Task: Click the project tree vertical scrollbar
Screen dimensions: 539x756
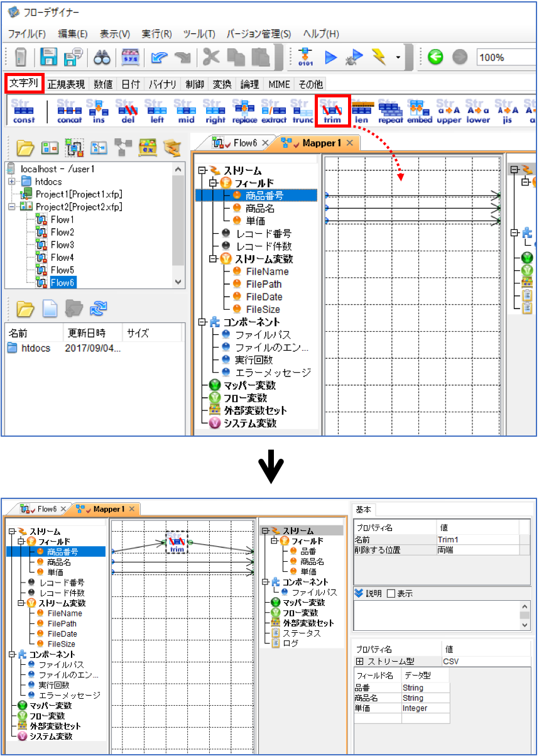Action: pos(179,226)
